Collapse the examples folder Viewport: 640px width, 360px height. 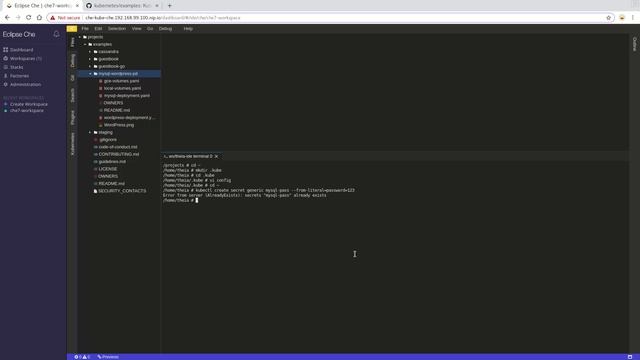[x=85, y=44]
